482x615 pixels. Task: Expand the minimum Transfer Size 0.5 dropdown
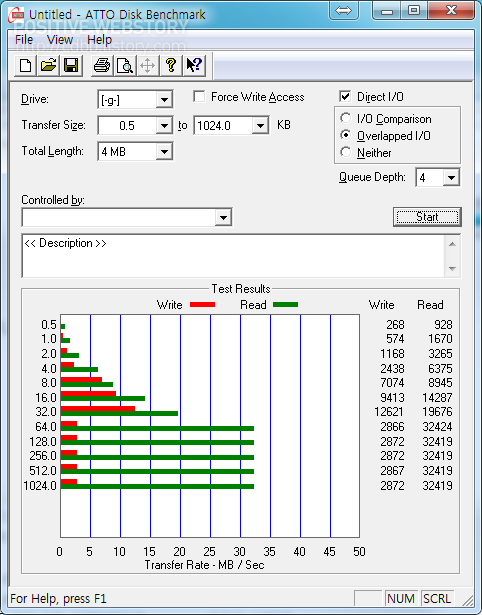point(164,126)
